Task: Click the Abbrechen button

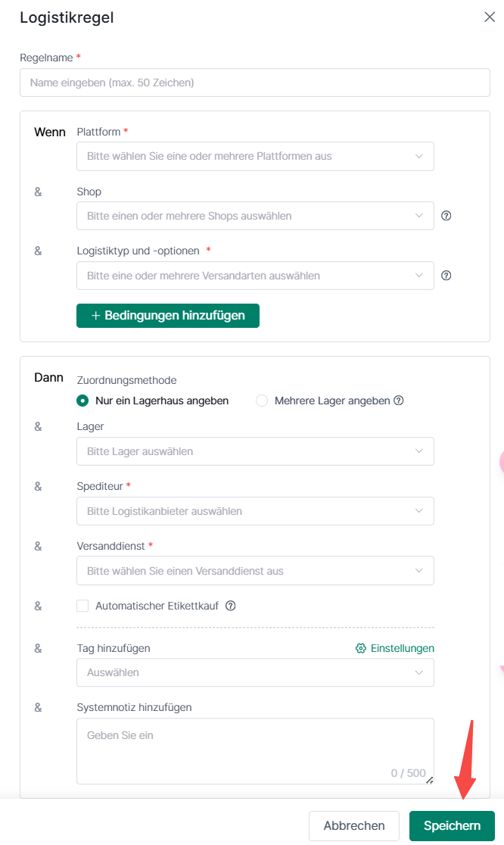Action: click(354, 826)
